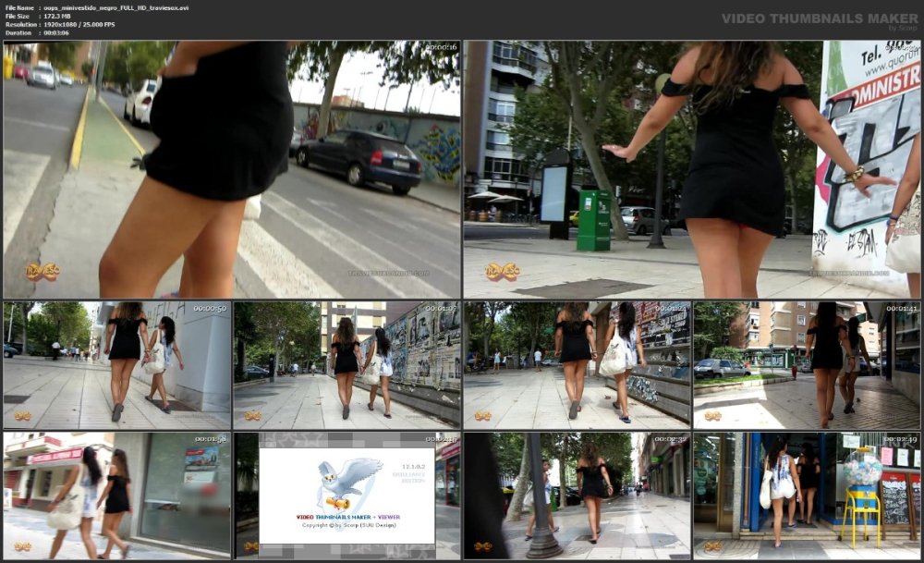Image resolution: width=924 pixels, height=563 pixels.
Task: Select the file size value 172.3 MB
Action: (56, 17)
